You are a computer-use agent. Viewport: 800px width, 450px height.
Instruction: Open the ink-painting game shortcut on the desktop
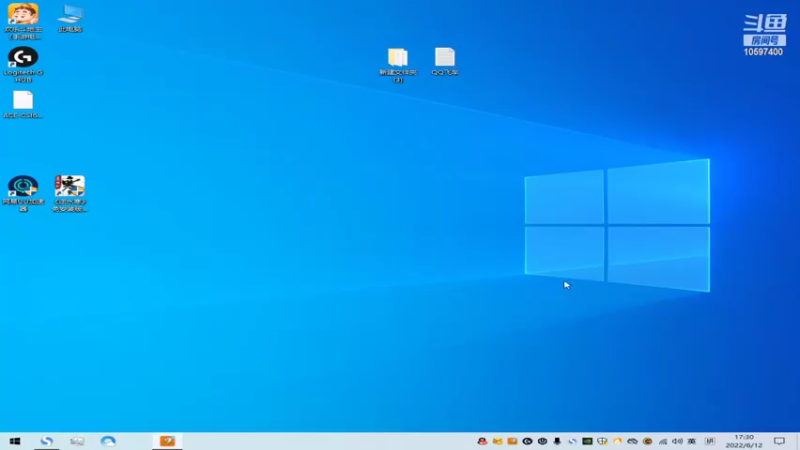70,193
